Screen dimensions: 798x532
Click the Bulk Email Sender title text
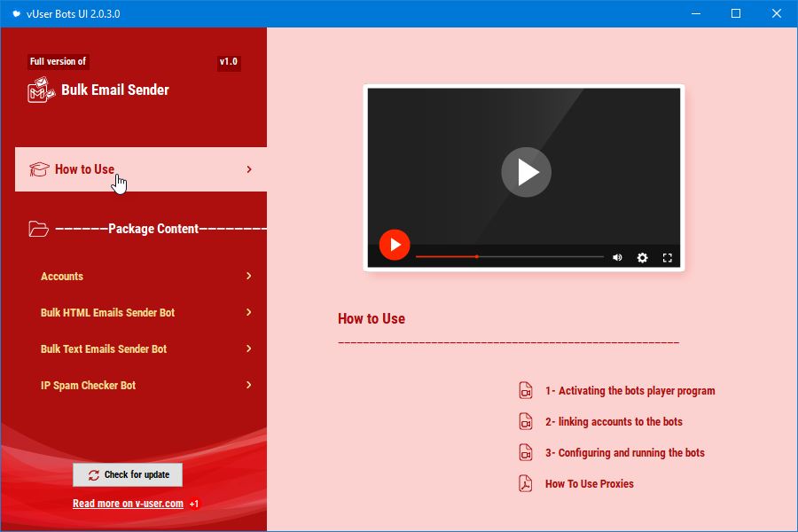pos(115,90)
